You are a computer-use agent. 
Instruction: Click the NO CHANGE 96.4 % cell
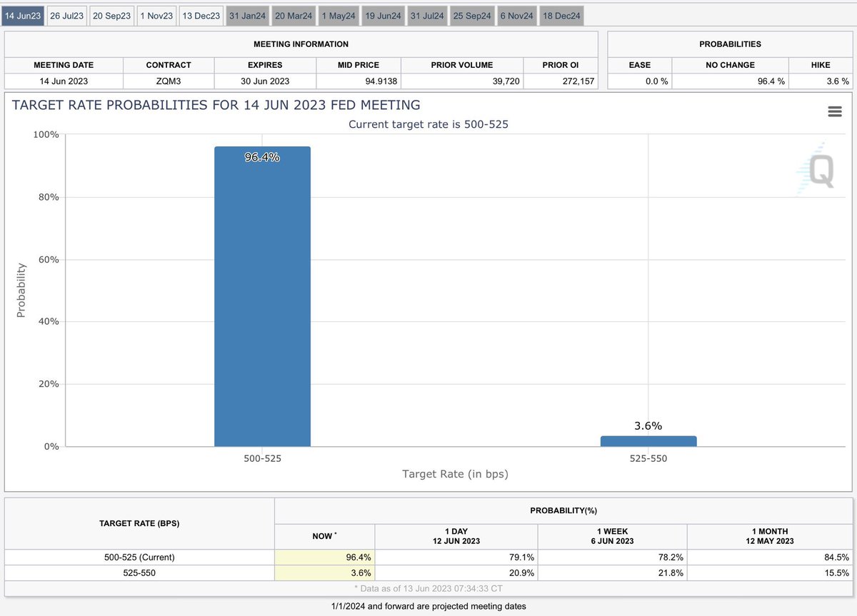pyautogui.click(x=731, y=81)
